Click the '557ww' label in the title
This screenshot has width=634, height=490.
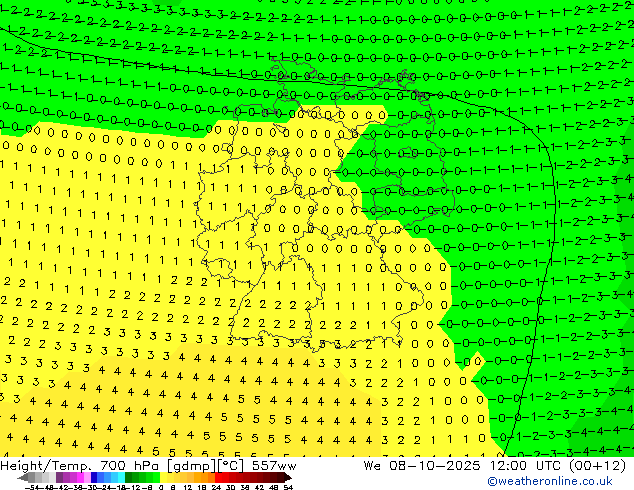click(274, 466)
